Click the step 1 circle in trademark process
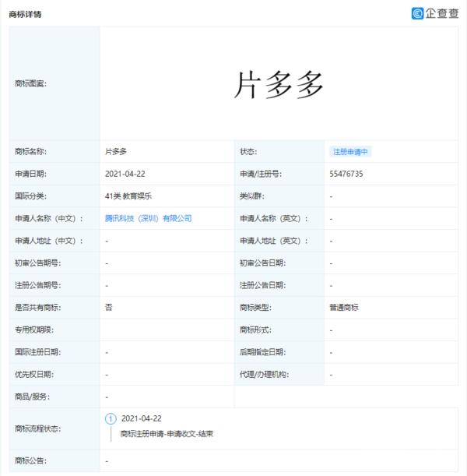Viewport: 467px width, 476px height. click(111, 419)
